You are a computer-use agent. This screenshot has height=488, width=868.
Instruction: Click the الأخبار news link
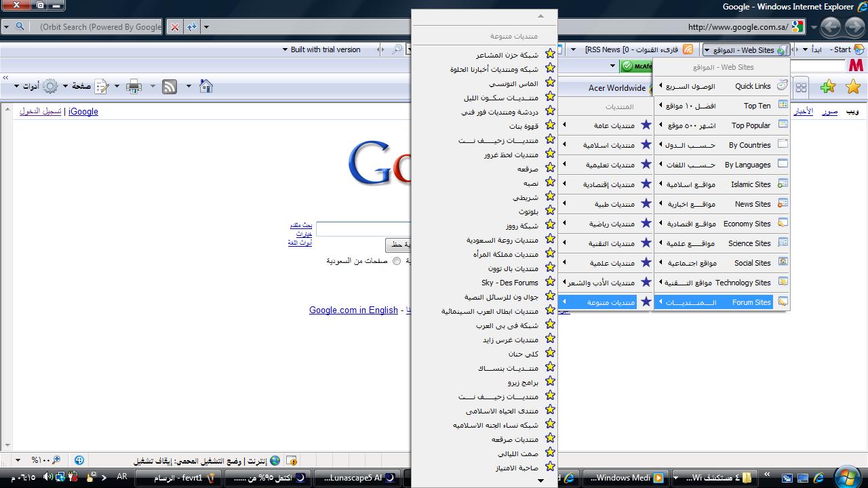[x=804, y=111]
